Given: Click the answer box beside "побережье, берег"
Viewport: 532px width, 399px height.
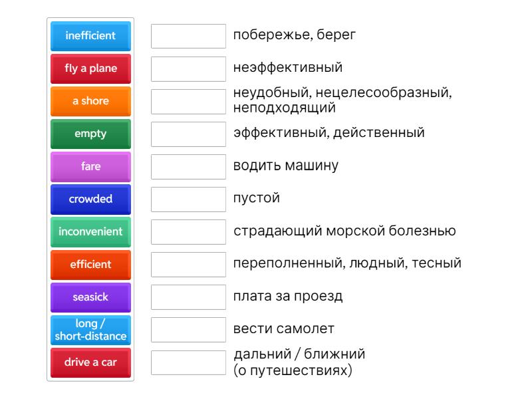Looking at the screenshot, I should [x=188, y=36].
